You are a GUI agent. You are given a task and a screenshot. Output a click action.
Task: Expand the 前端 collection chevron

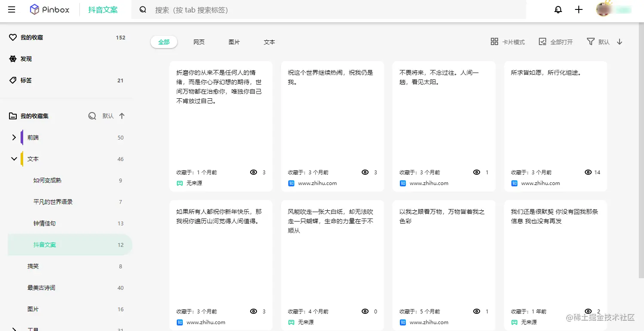14,137
